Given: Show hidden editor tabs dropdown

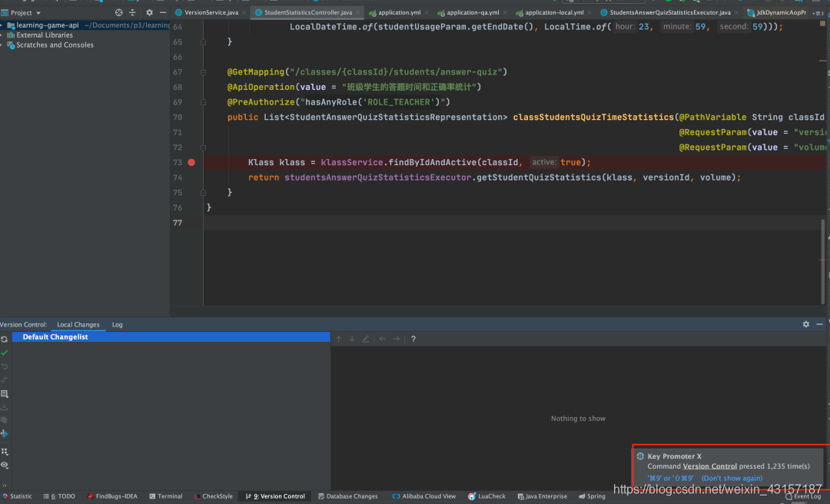Looking at the screenshot, I should pos(818,13).
